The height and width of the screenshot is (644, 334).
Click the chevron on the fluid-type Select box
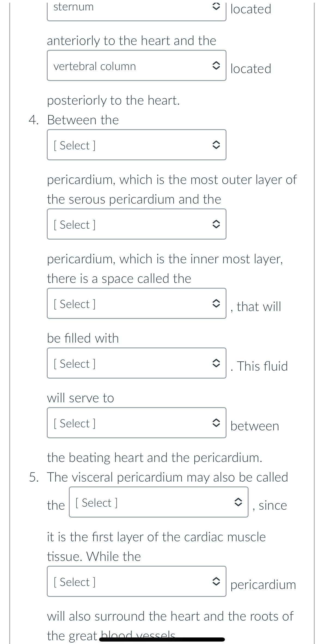216,363
